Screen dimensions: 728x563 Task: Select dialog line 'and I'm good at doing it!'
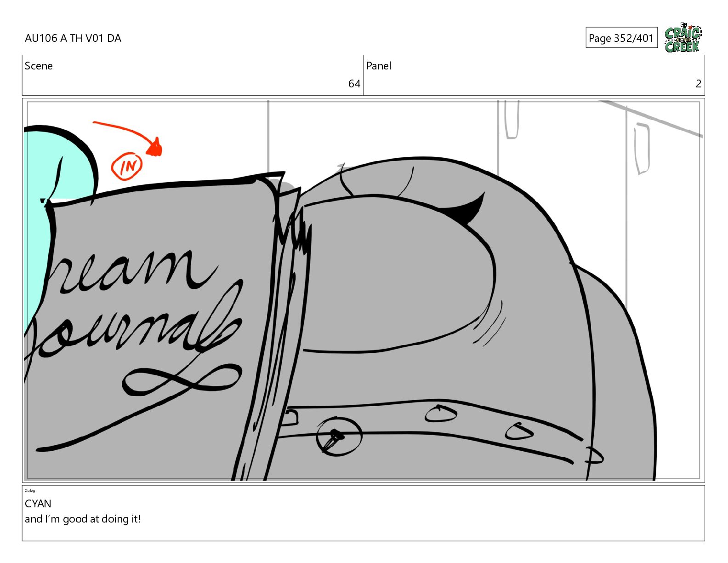[x=83, y=519]
